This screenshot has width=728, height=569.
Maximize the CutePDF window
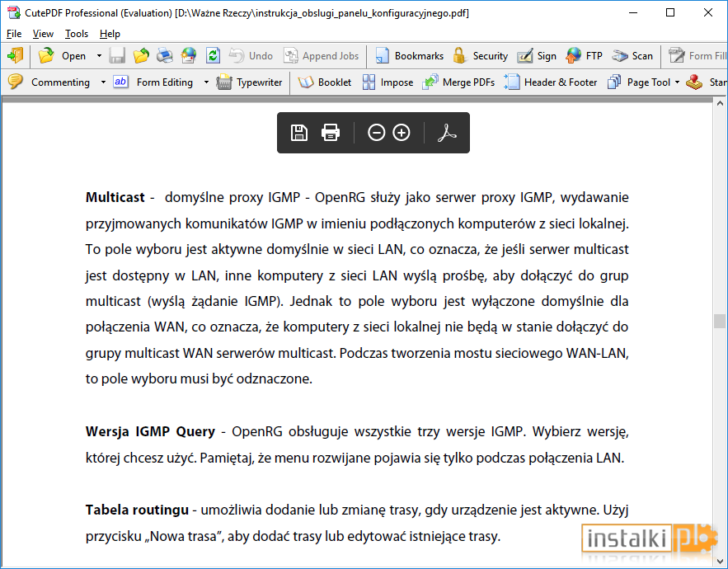coord(670,12)
